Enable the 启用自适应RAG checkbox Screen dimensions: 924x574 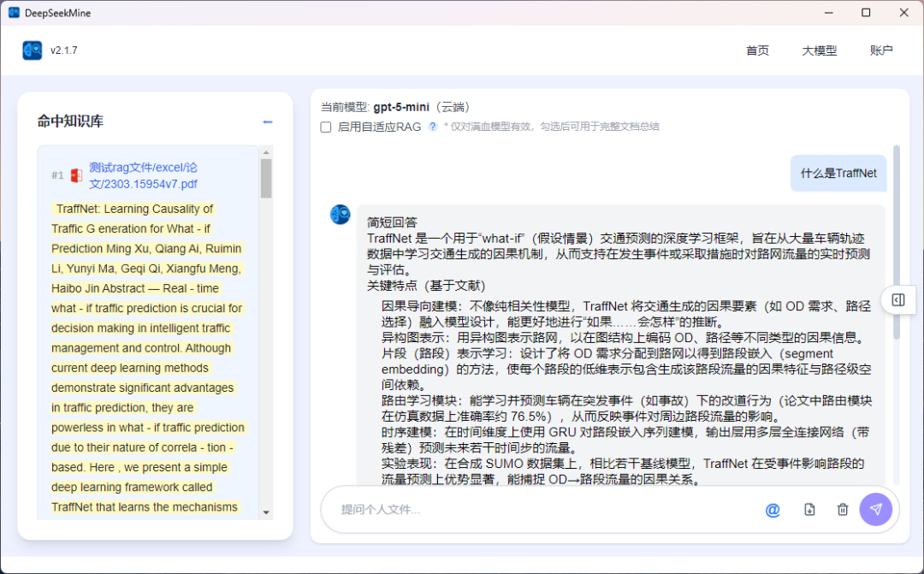click(x=325, y=127)
